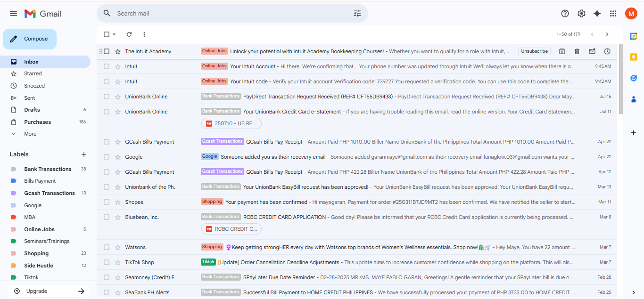The image size is (644, 299).
Task: Select the Your Intuit Account email checkbox
Action: (x=107, y=66)
